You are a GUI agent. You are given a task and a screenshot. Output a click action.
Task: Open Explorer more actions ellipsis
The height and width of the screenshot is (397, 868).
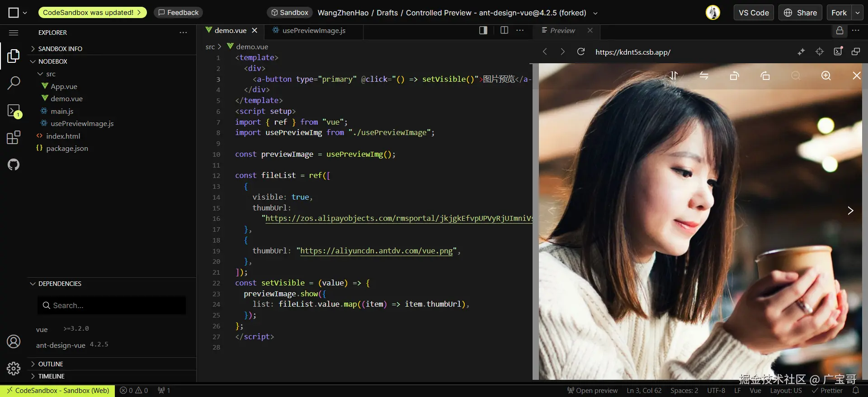(183, 33)
